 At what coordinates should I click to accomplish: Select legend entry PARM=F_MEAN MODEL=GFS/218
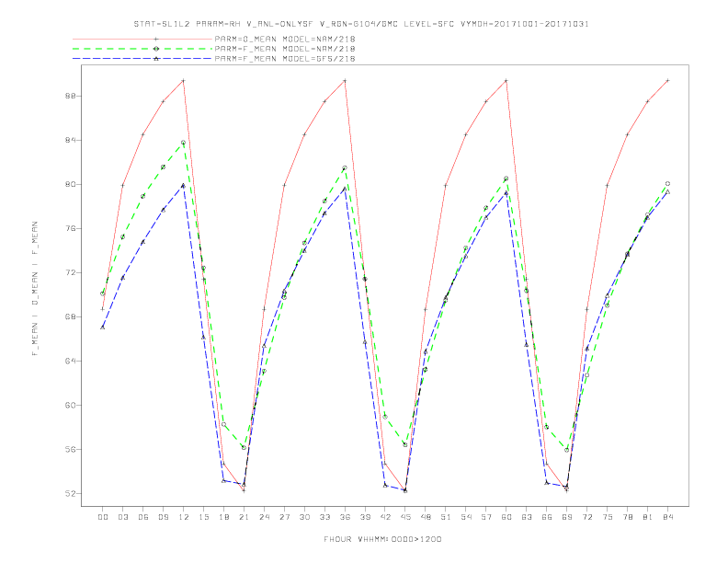[x=285, y=59]
